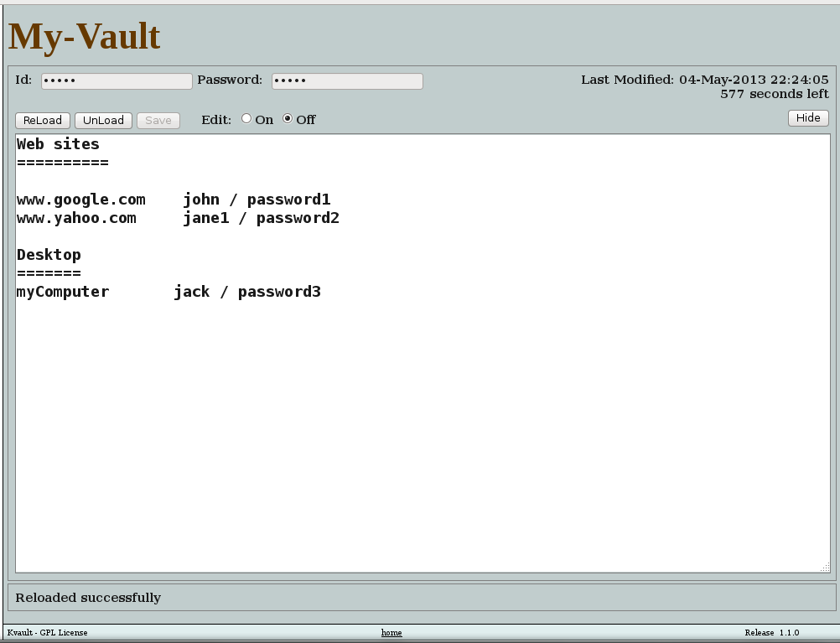Open the home link in the footer
The image size is (840, 643).
click(x=391, y=632)
